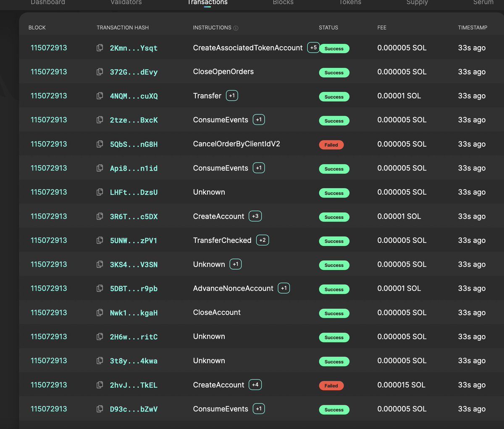Open transaction Api8...n1id details

[134, 168]
